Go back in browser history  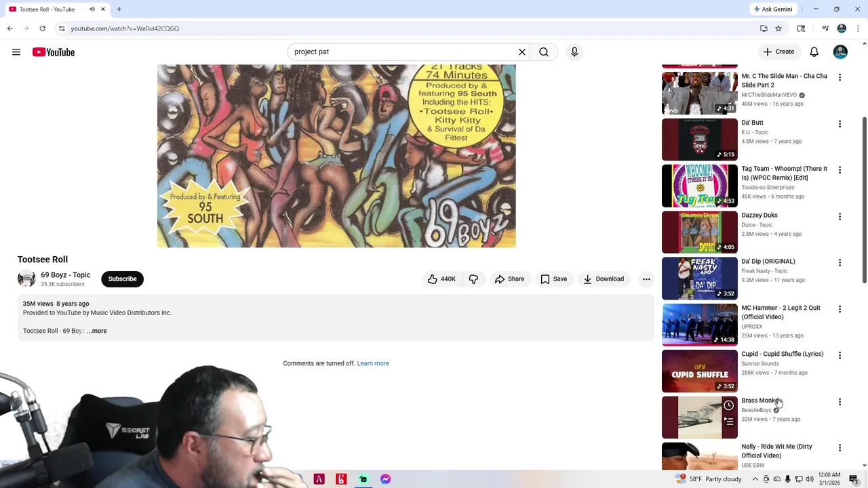pos(9,28)
